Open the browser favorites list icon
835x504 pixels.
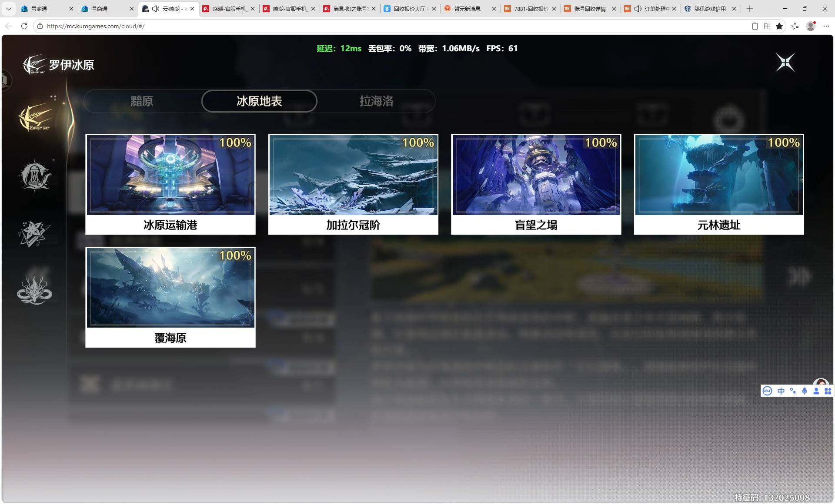(x=795, y=26)
